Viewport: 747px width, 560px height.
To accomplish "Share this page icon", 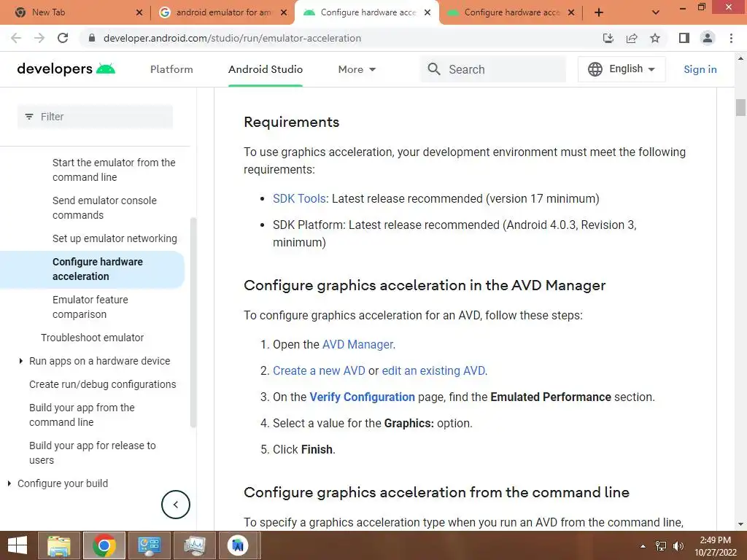I will tap(632, 38).
